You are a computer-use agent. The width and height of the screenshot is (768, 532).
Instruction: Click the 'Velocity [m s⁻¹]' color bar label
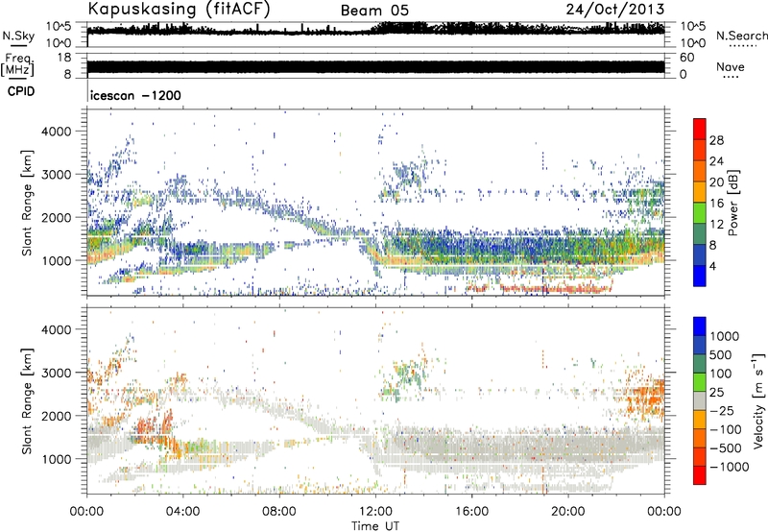click(757, 400)
